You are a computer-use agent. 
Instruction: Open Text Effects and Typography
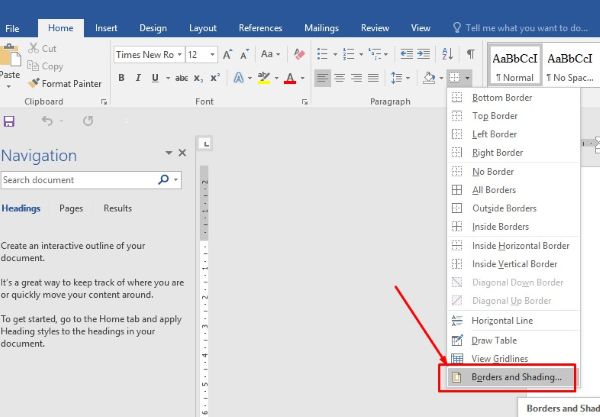[239, 78]
